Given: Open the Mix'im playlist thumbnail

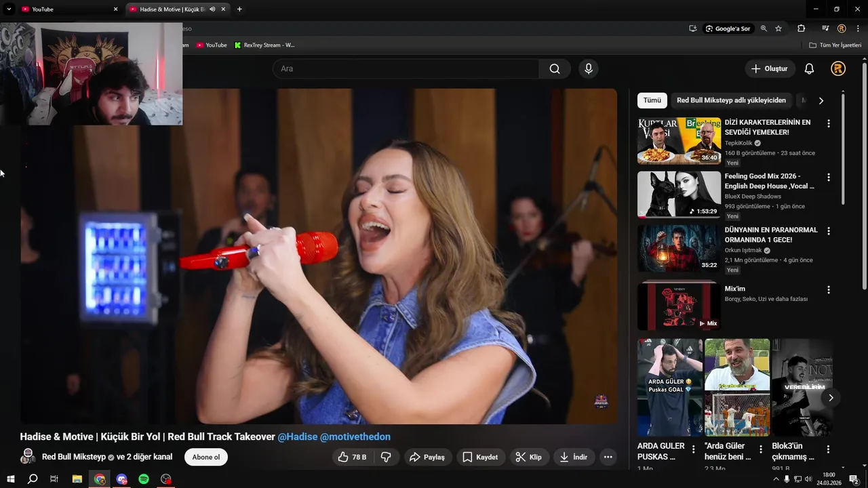Looking at the screenshot, I should 679,306.
